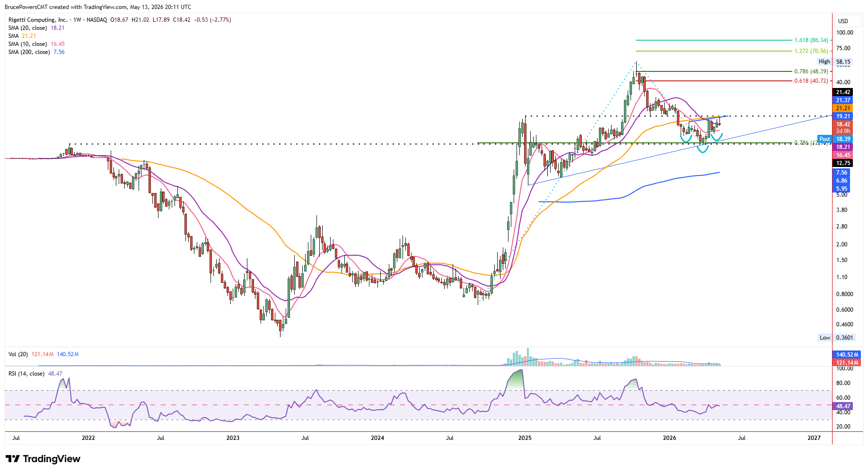Select the 1.618 (86.34) Fibonacci label

811,40
